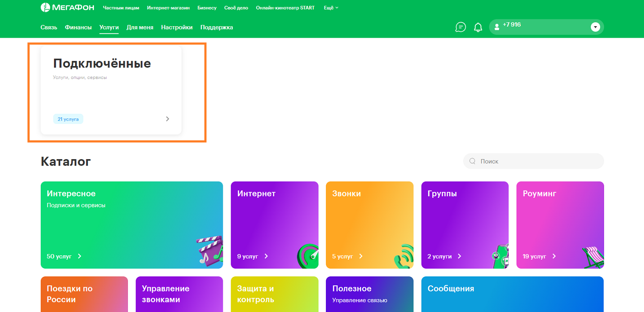Expand the account dropdown arrow
Screen dimensions: 644x312
point(595,27)
